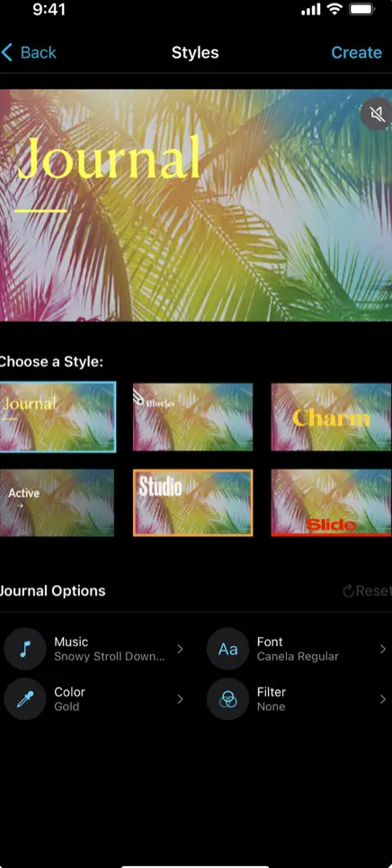
Task: Select the Blocks style thumbnail
Action: 192,417
